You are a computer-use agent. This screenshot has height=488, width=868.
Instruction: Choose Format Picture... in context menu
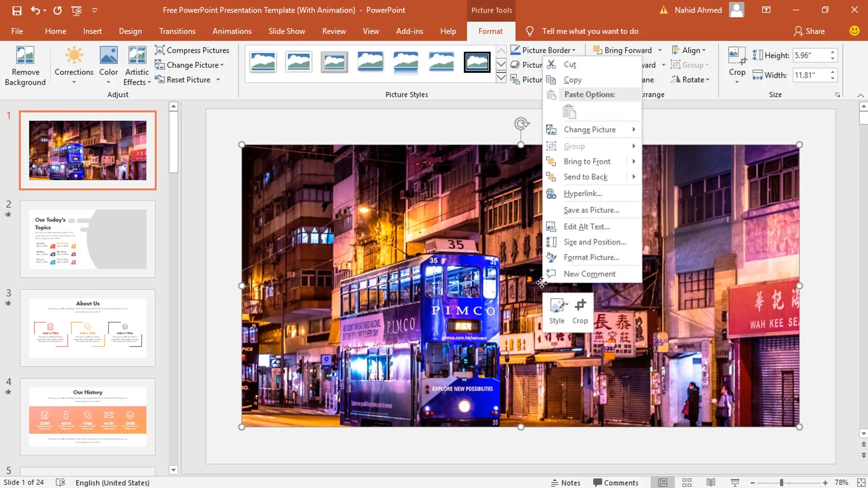click(592, 258)
